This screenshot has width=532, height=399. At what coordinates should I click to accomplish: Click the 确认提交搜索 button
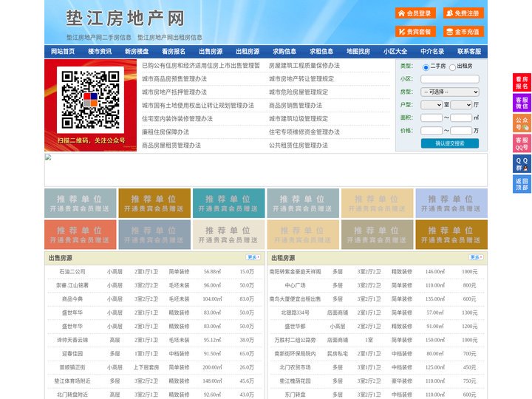tap(450, 143)
